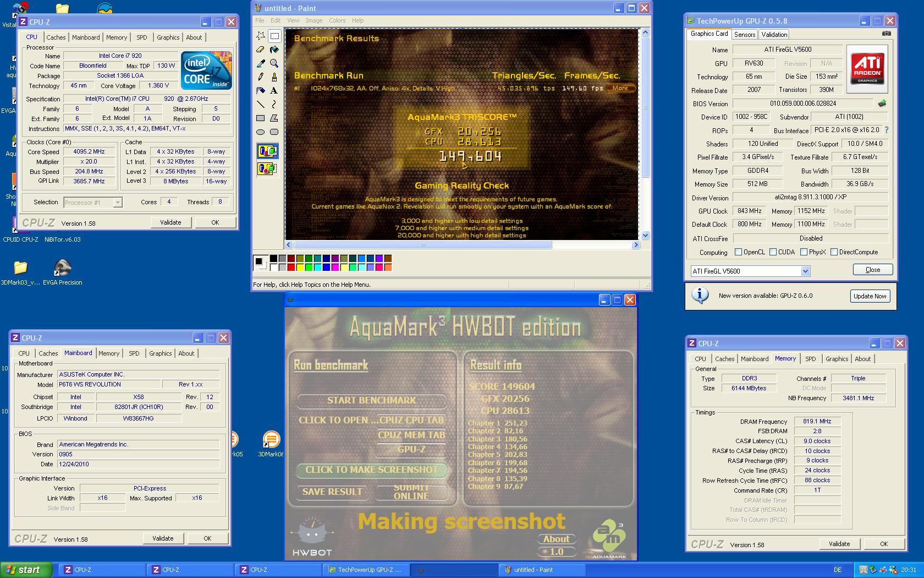
Task: Select the Rounded Rectangle tool
Action: [x=274, y=132]
